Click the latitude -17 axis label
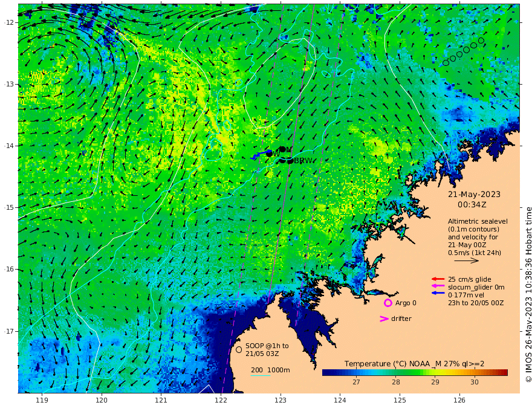The width and height of the screenshot is (532, 411). [9, 331]
